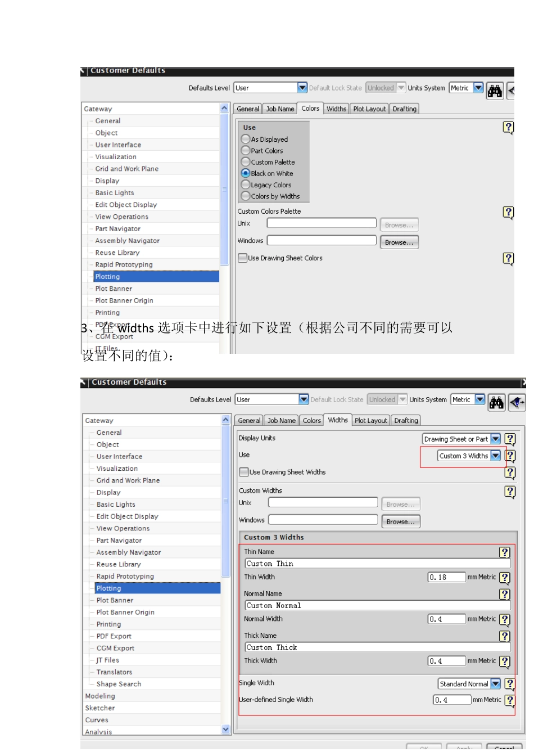The width and height of the screenshot is (534, 756).
Task: Open Default Lock State dropdown in Colors-tab dialog
Action: tap(401, 88)
